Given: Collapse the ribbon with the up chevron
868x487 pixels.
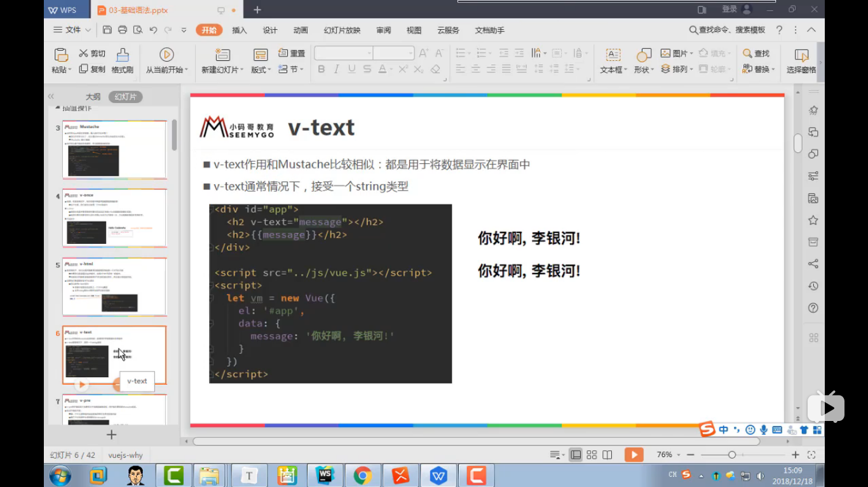Looking at the screenshot, I should coord(811,30).
